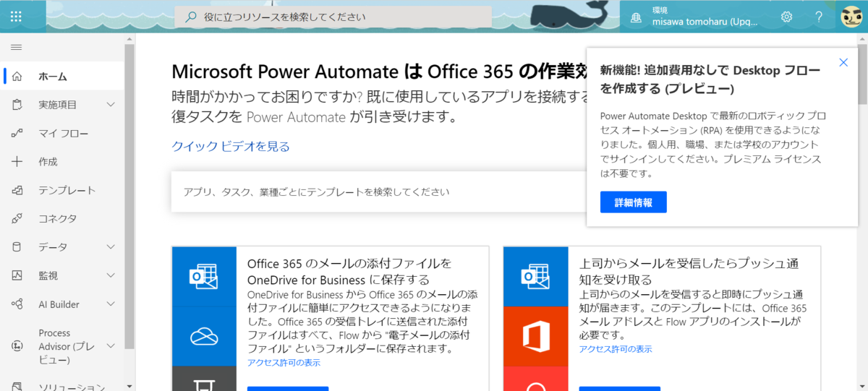Collapse the navigation hamburger menu
868x391 pixels.
point(16,47)
